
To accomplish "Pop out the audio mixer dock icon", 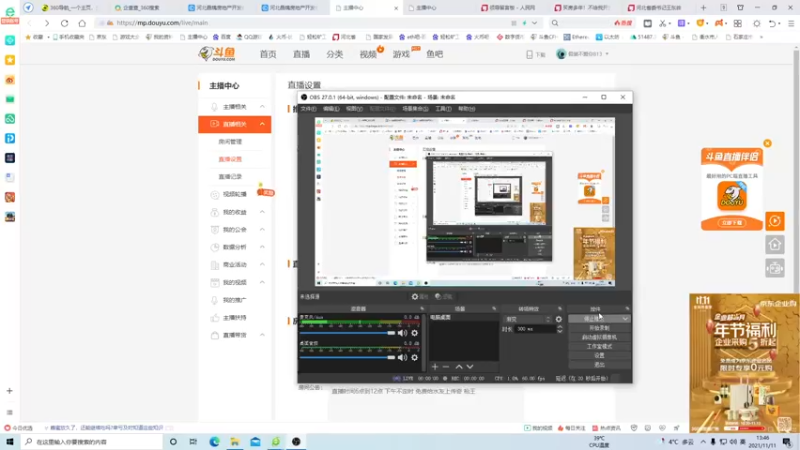I will (422, 309).
